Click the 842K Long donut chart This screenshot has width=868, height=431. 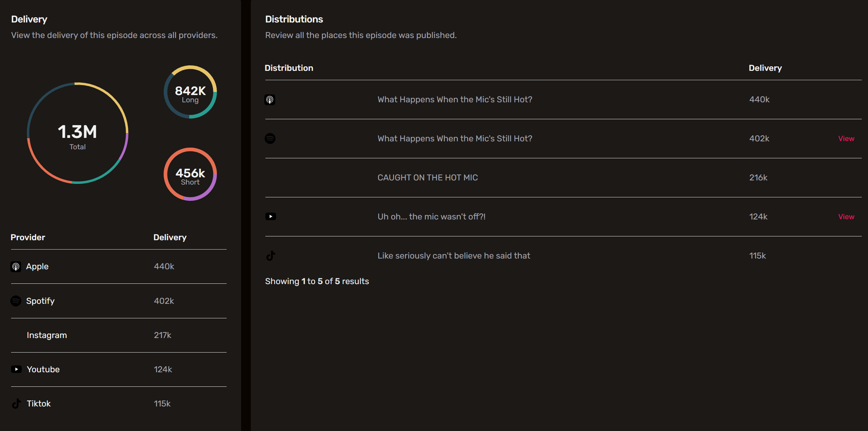(x=190, y=92)
